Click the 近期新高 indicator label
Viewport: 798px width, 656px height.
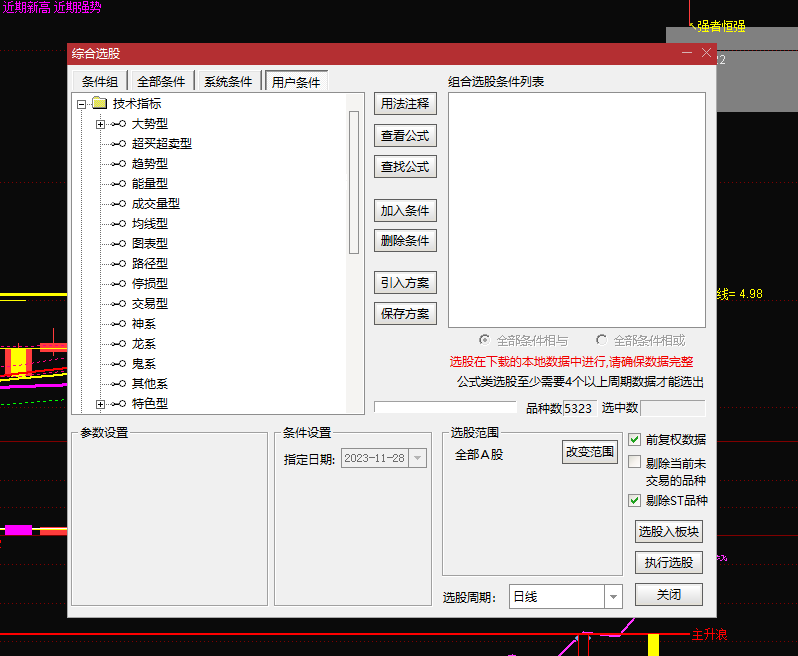click(26, 8)
